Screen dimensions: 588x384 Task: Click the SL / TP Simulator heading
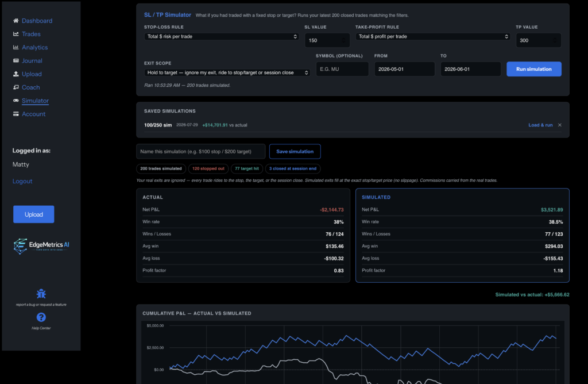coord(168,15)
